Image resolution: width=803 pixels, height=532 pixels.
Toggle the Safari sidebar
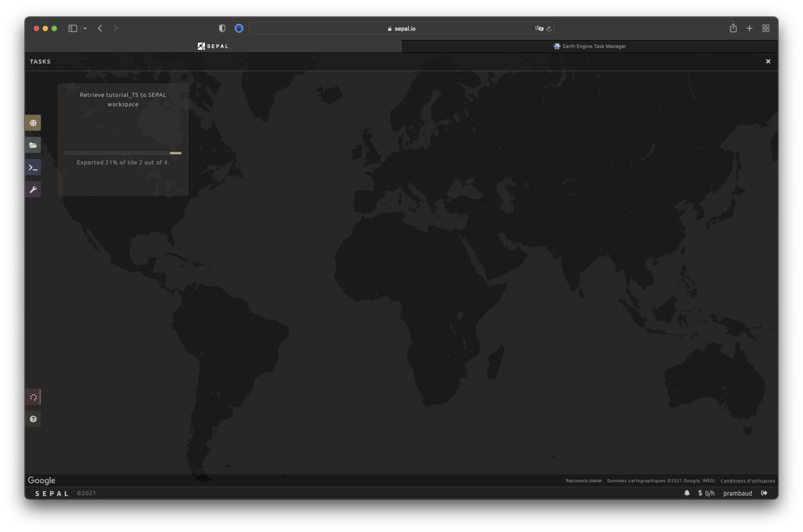click(x=73, y=28)
